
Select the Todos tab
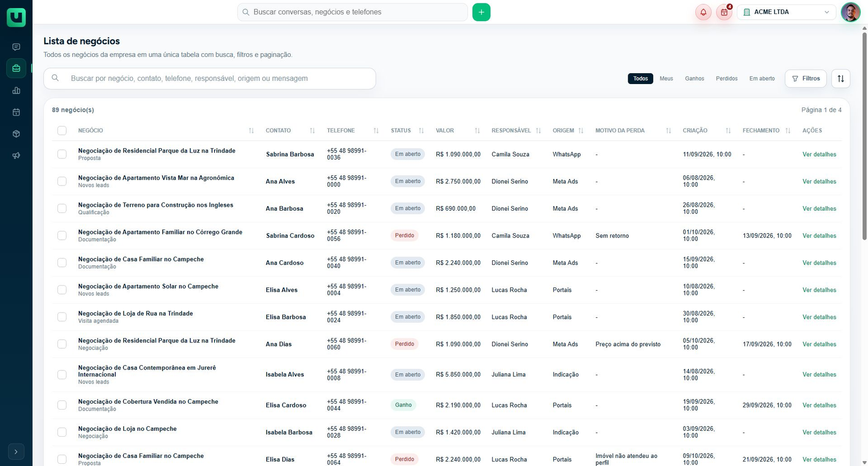pyautogui.click(x=641, y=79)
